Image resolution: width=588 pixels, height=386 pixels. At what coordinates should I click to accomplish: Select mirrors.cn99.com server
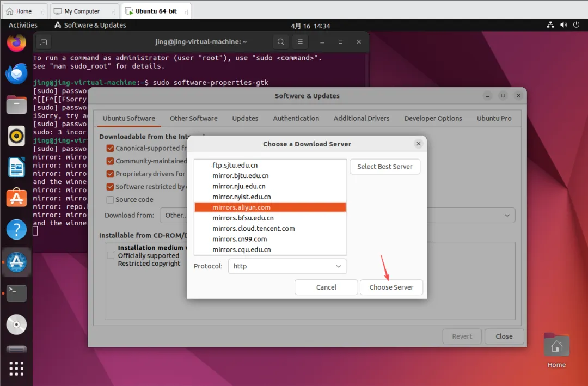(x=270, y=239)
